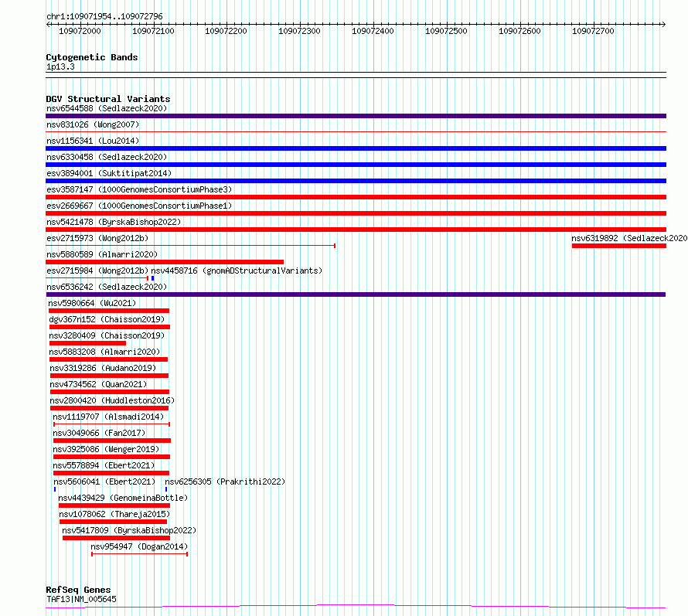This screenshot has height=616, width=688.
Task: Click nsv4439429 (GenomeinaBottle) variant label
Action: click(x=123, y=498)
